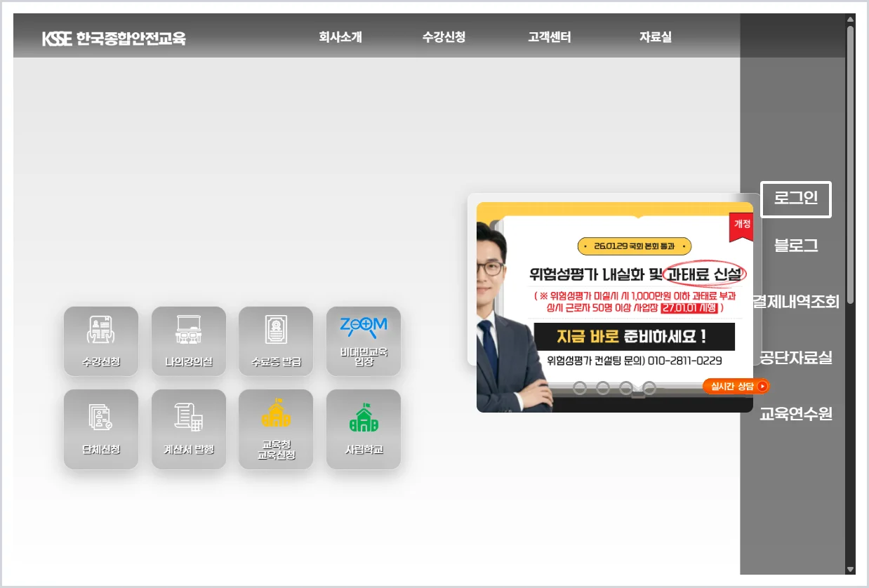Go to the 고객센터 menu

click(550, 37)
